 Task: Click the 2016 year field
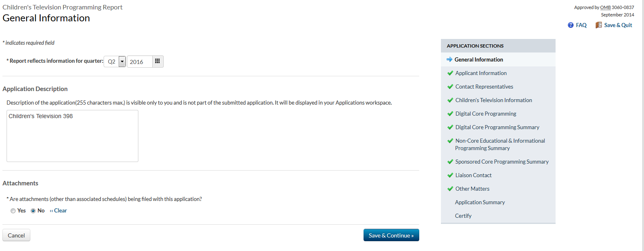tap(140, 62)
